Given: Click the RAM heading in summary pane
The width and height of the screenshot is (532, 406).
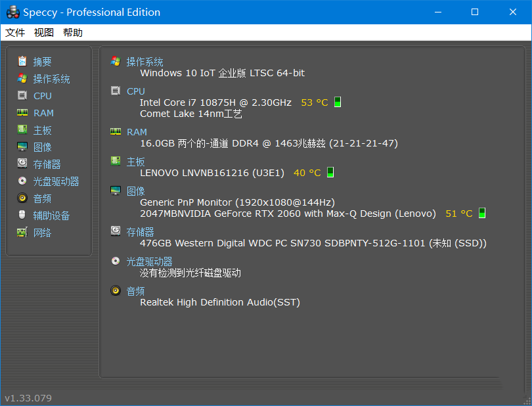Looking at the screenshot, I should [137, 132].
